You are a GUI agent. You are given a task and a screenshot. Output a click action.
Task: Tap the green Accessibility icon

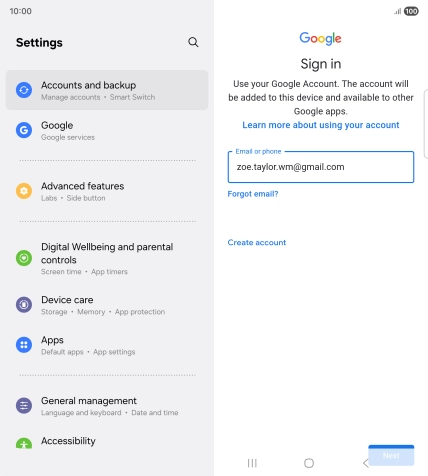point(24,443)
